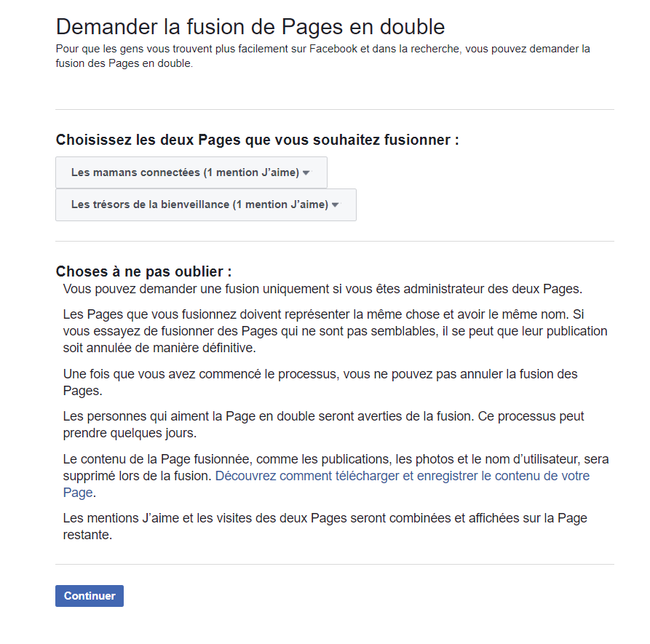Click the arrow icon beside Les mamans connectées
Viewport: 650px width, 644px height.
tap(306, 172)
